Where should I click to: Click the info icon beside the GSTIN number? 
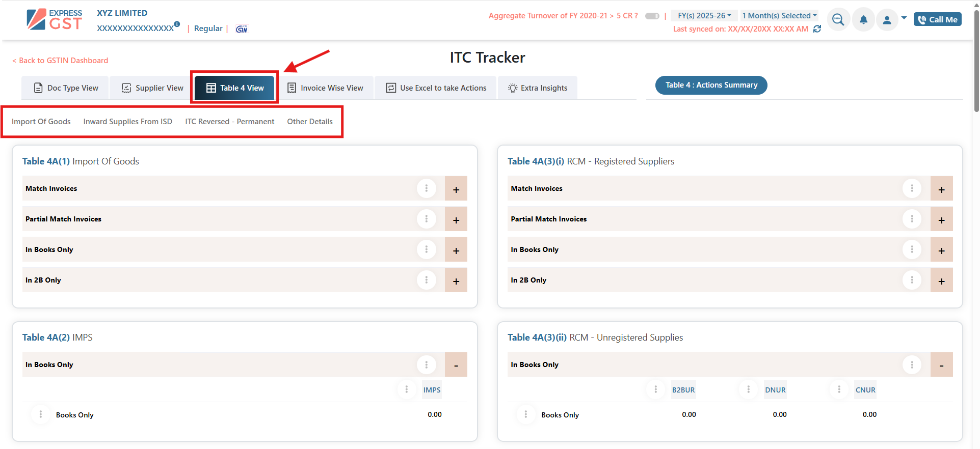click(177, 24)
